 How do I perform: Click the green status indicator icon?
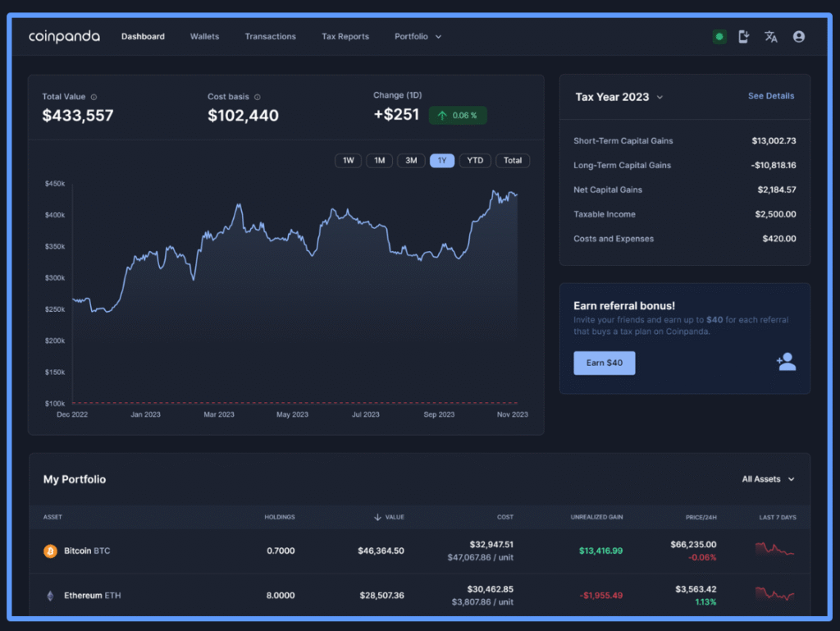click(x=719, y=36)
